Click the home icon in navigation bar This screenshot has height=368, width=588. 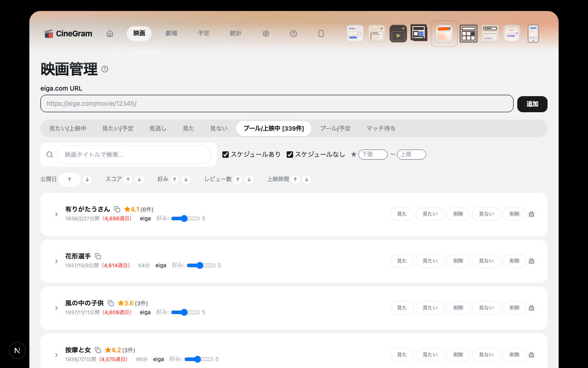(110, 34)
